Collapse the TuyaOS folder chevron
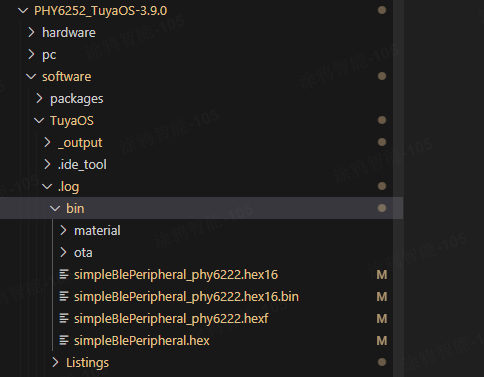 (39, 121)
